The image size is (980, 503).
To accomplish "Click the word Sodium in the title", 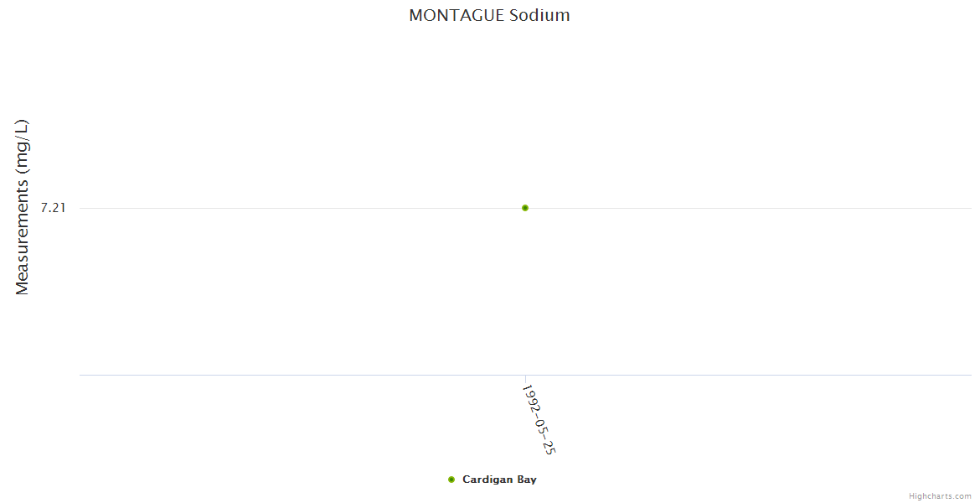I will click(x=539, y=15).
